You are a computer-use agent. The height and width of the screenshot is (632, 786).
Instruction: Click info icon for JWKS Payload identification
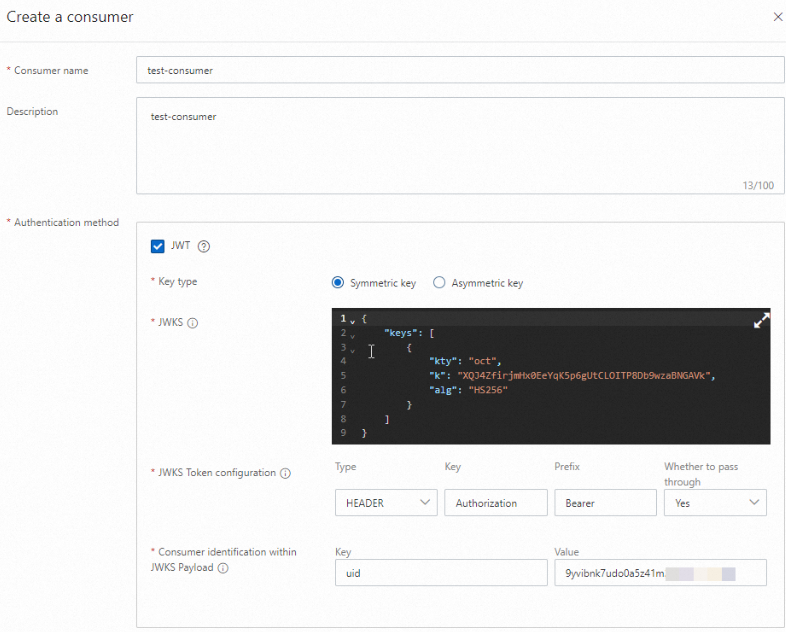pos(223,568)
